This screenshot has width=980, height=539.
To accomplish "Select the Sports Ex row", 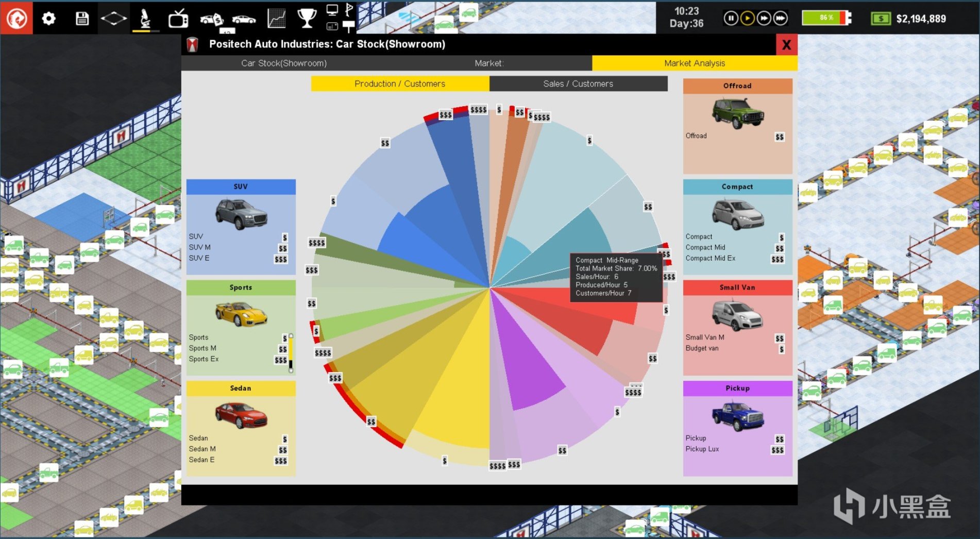I will point(237,359).
